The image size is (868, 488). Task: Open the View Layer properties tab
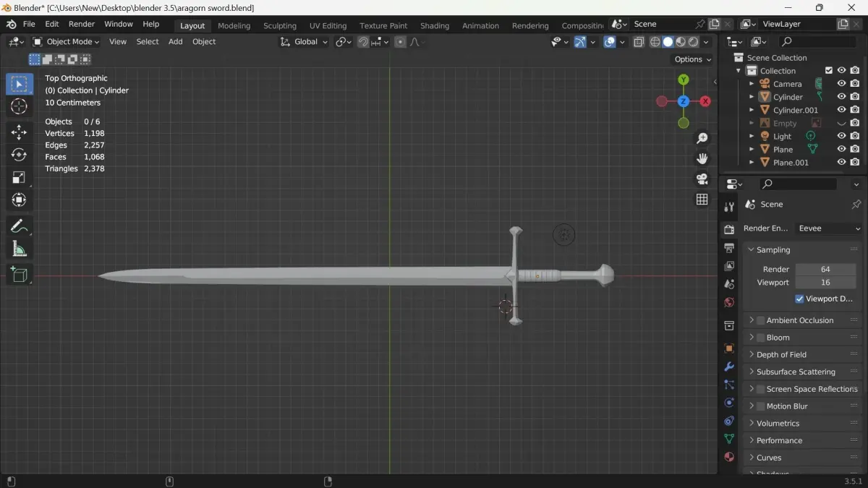tap(729, 266)
